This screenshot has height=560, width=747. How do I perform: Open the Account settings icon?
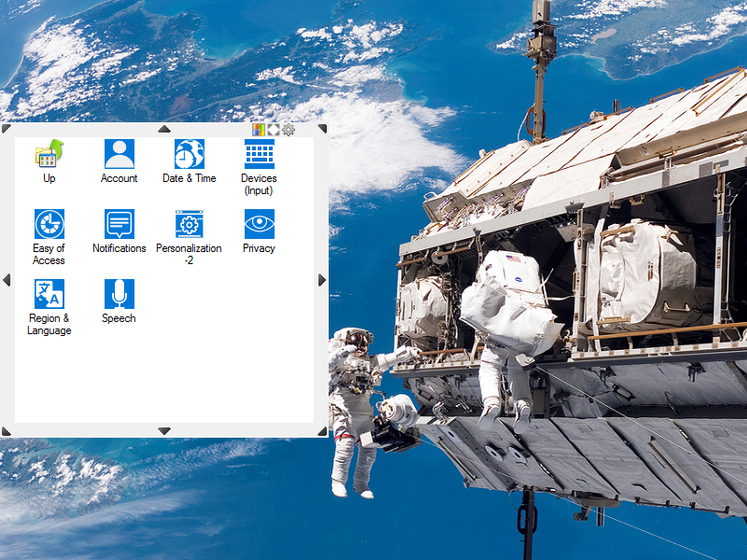[119, 154]
